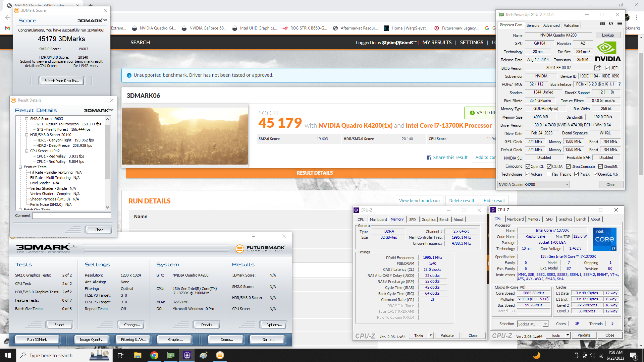Click the Intel Core i7 logo in CPU-Z
This screenshot has width=644, height=362.
pos(604,239)
